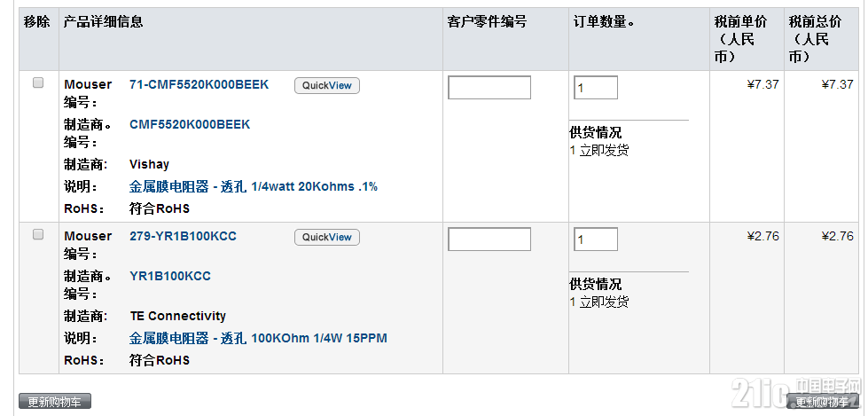This screenshot has width=868, height=416.
Task: Click order quantity field for TE Connectivity resistor
Action: (596, 239)
